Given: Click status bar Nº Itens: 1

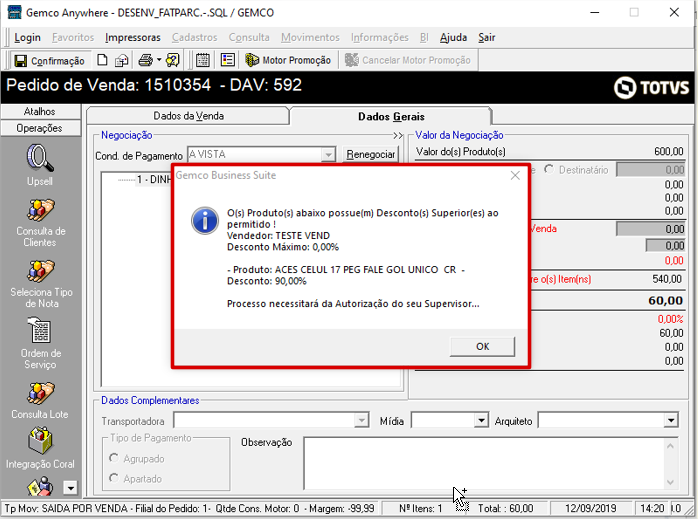Looking at the screenshot, I should coord(421,508).
